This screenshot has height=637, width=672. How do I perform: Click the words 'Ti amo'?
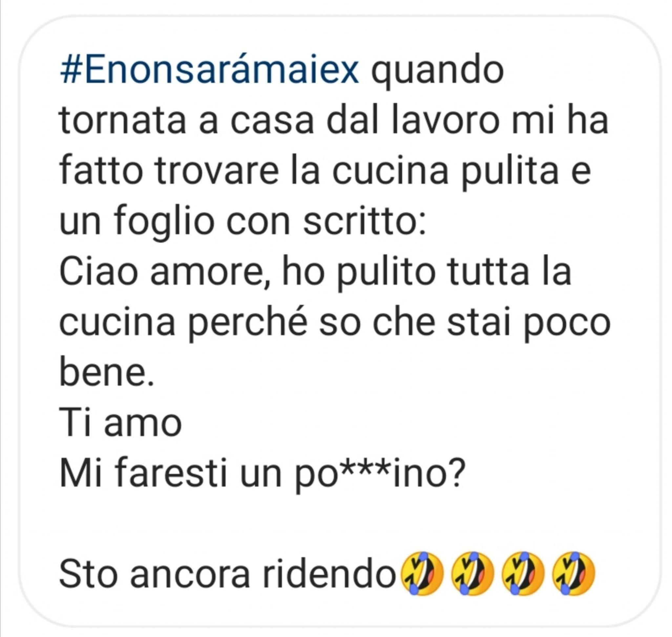click(120, 423)
